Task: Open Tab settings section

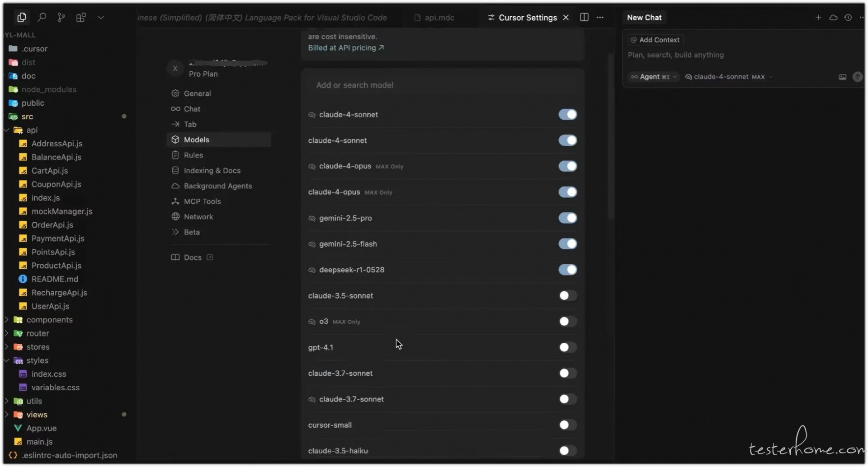Action: click(219, 124)
